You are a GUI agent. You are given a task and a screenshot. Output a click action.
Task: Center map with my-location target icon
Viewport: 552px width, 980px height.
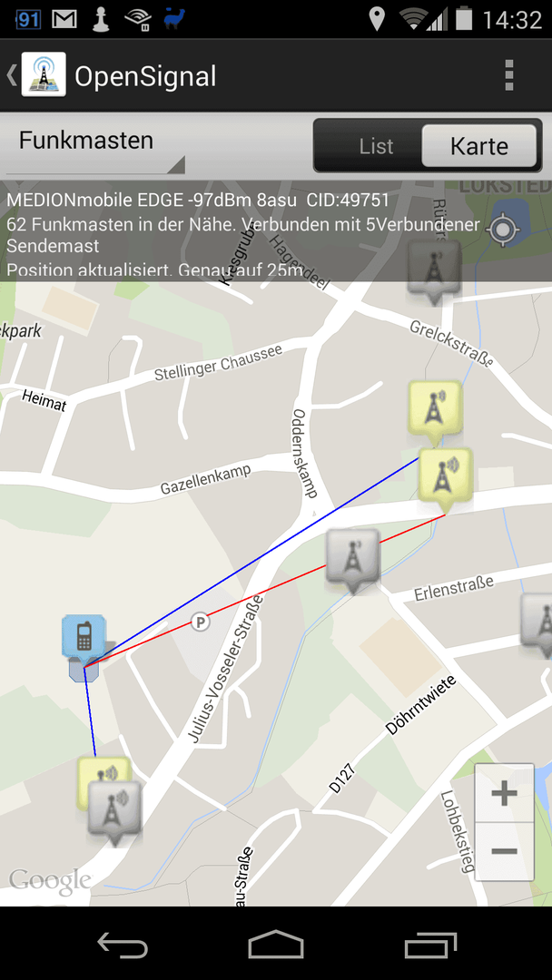pos(503,230)
